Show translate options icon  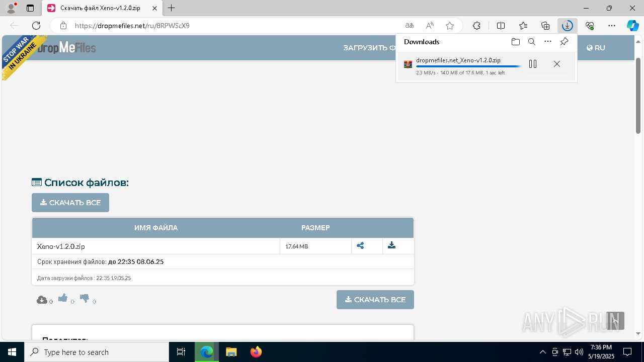coord(410,26)
